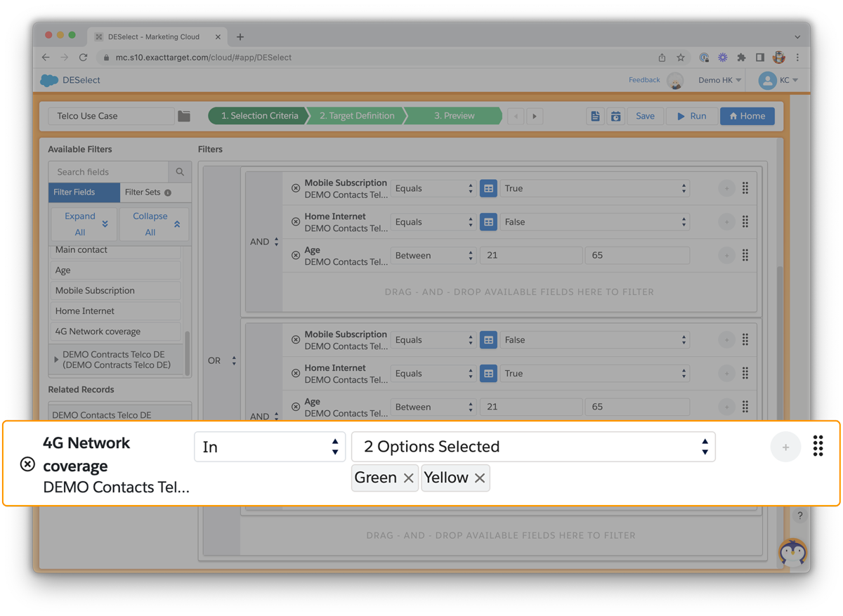
Task: Toggle the OR logic operator switcher
Action: point(223,360)
